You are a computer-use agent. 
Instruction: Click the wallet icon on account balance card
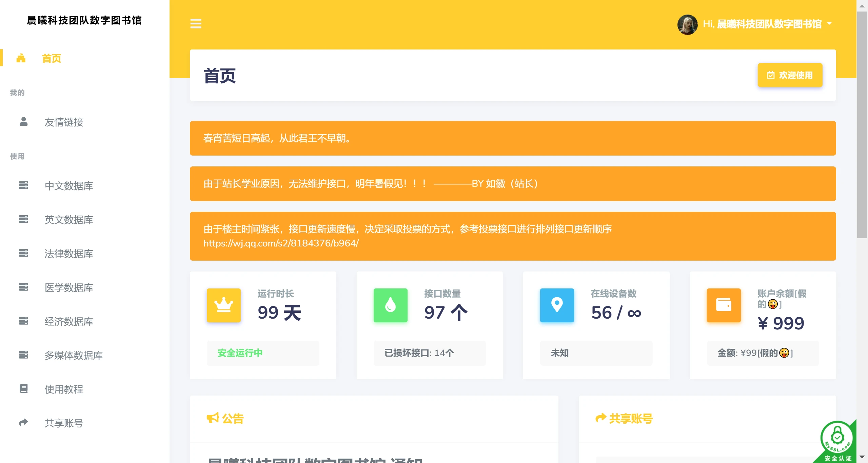pos(724,305)
